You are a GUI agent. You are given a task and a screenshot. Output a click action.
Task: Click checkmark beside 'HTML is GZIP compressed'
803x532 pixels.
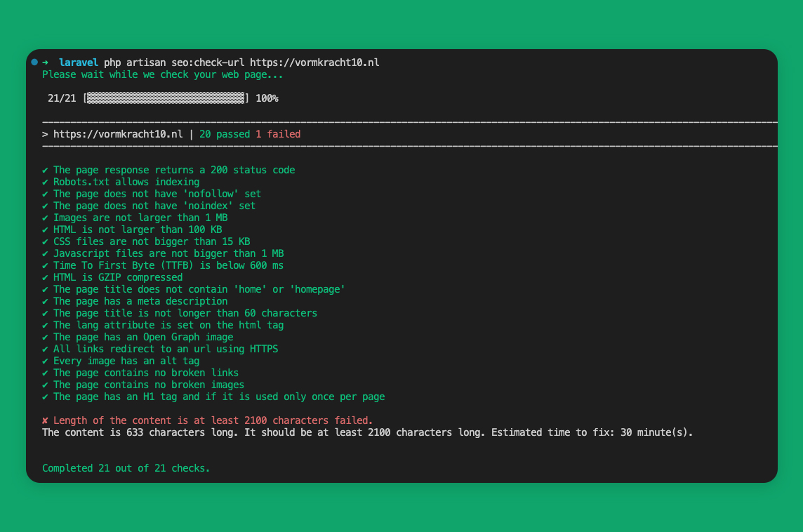point(45,277)
